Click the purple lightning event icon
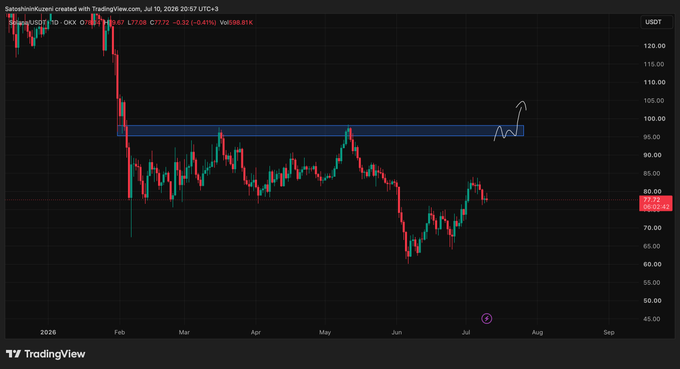The width and height of the screenshot is (680, 369). pos(487,319)
